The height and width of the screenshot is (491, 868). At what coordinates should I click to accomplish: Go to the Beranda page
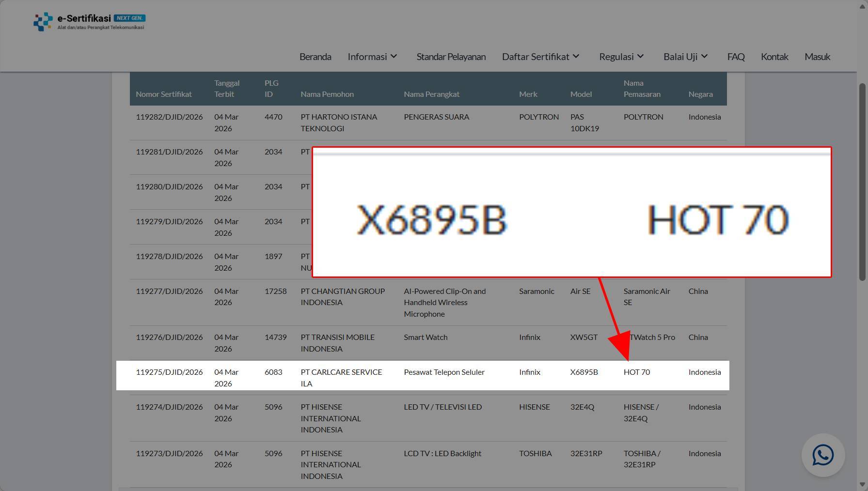[x=316, y=57]
